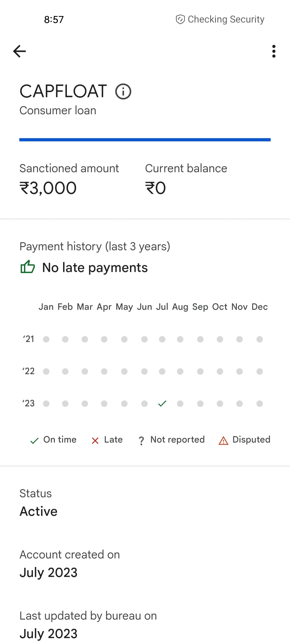Tap the December '22 payment dot

point(259,372)
